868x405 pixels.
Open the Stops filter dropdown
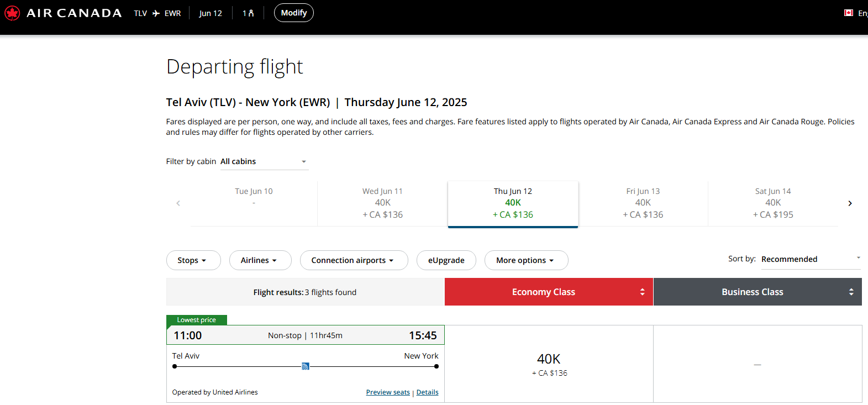pos(193,260)
